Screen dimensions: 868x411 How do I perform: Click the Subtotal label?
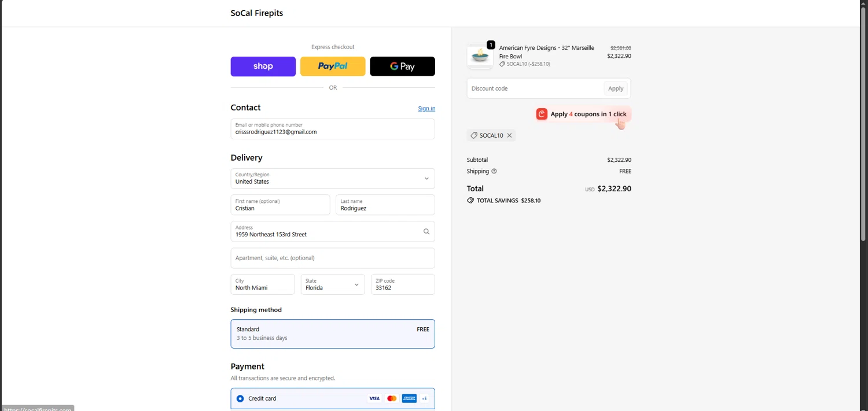pos(477,160)
